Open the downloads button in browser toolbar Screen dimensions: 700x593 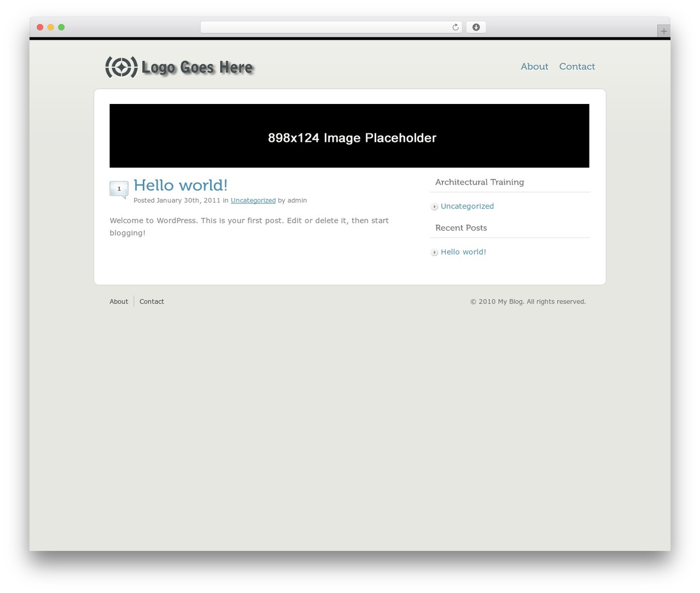(476, 27)
